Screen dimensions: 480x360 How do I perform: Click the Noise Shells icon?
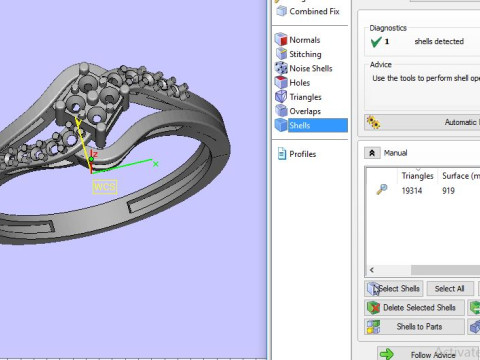coord(281,68)
